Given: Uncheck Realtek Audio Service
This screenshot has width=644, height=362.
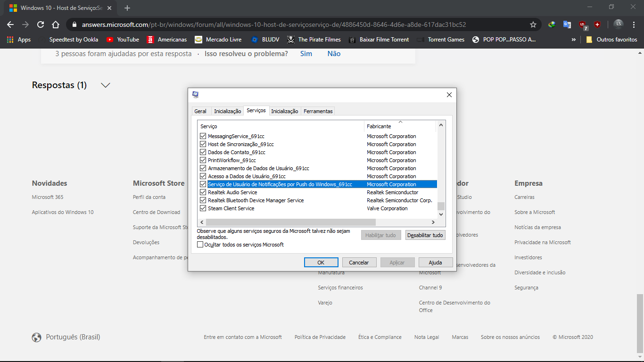Looking at the screenshot, I should pyautogui.click(x=203, y=192).
